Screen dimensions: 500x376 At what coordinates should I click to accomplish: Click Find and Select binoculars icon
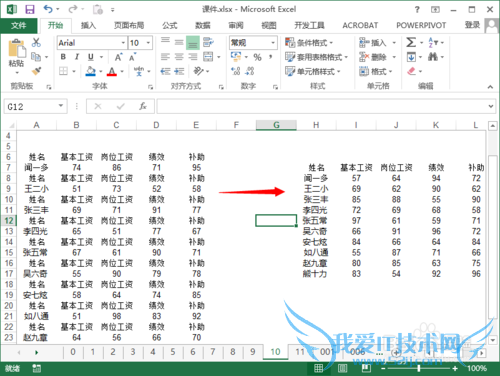(x=433, y=57)
